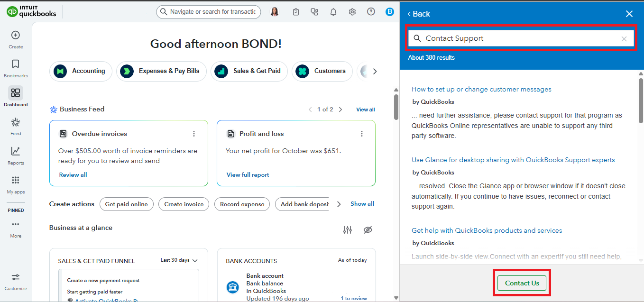Open Business at a glance filter settings icon
The height and width of the screenshot is (302, 644).
(348, 230)
